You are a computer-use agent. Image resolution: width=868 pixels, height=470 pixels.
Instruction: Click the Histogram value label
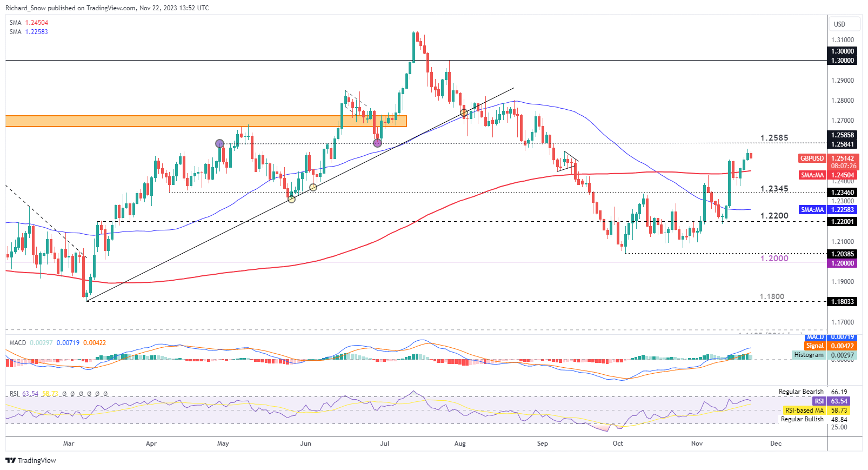[x=825, y=355]
